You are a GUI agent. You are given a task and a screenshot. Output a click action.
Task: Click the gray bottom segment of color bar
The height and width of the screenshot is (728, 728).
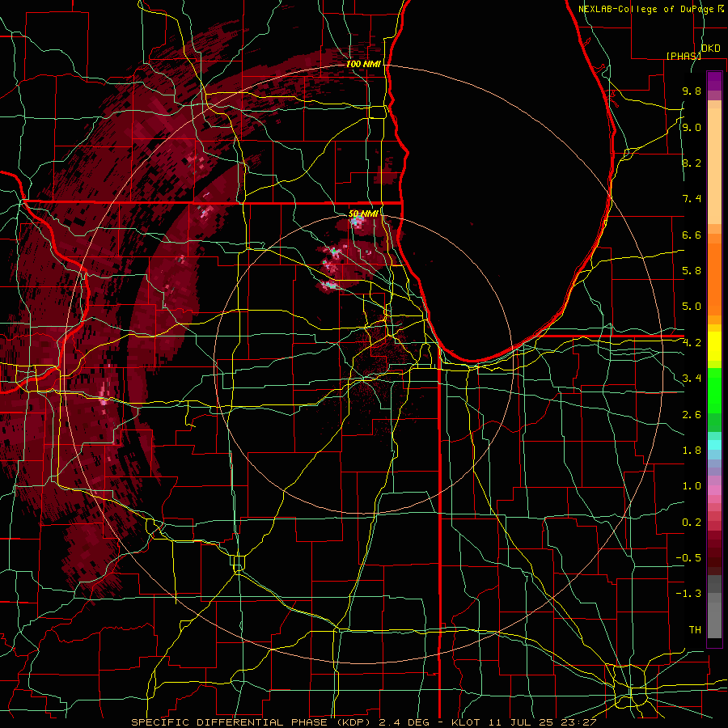click(x=714, y=617)
